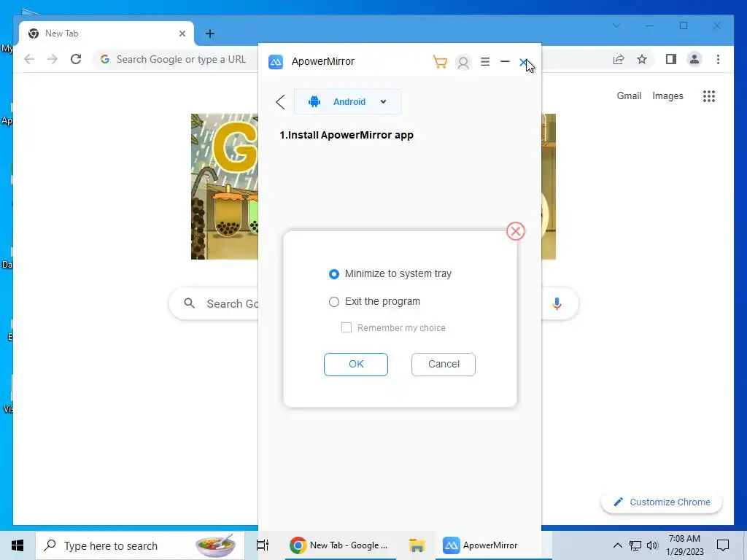Close the dialog with the red X

[x=516, y=231]
